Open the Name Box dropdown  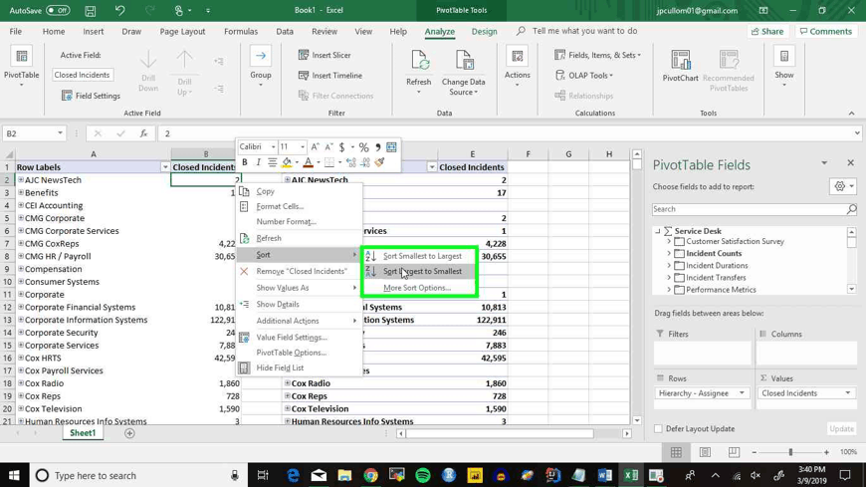click(60, 133)
